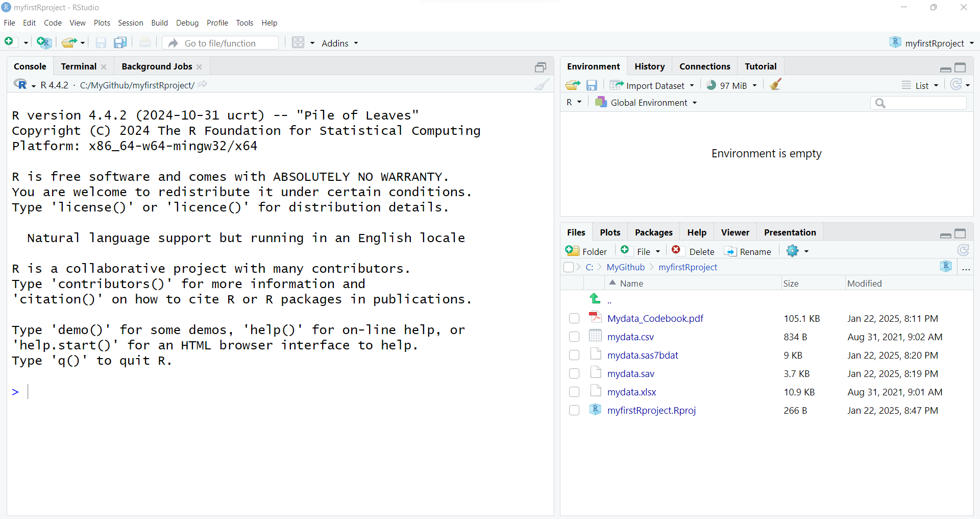Open the New File dropdown arrow
The width and height of the screenshot is (980, 519).
point(26,43)
